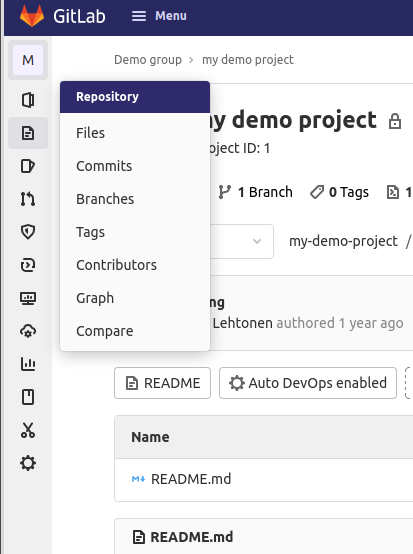Open the Deployments sidebar icon
The height and width of the screenshot is (554, 413).
[x=28, y=265]
